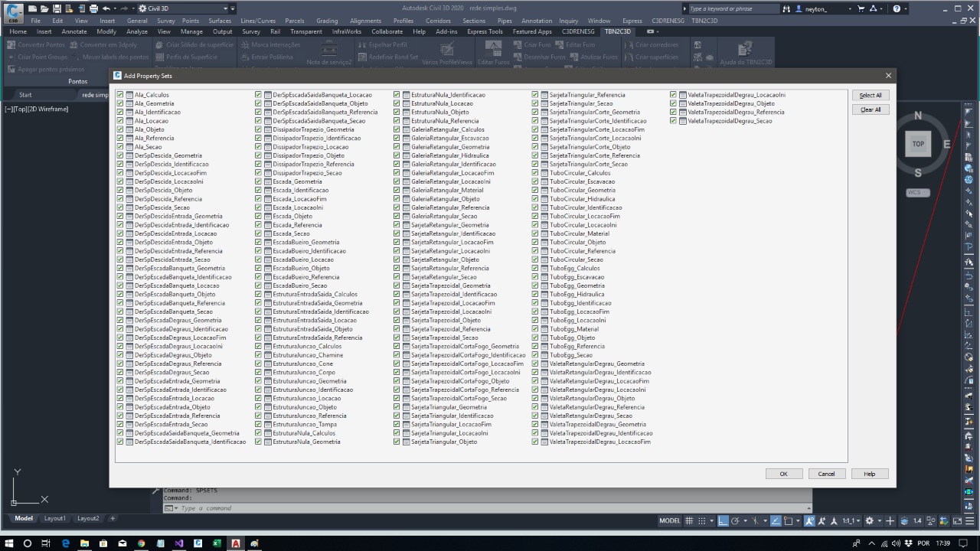Click the keyword or phrase search box

pos(733,8)
